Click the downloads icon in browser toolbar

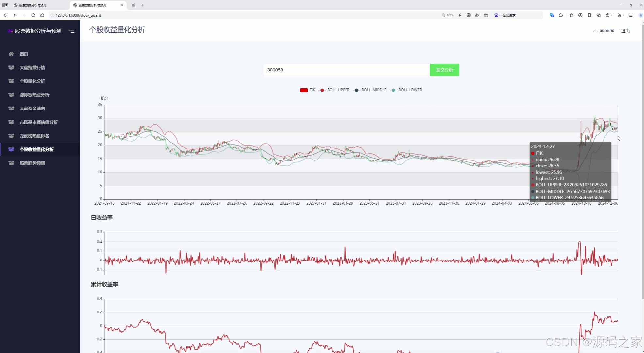pos(580,15)
